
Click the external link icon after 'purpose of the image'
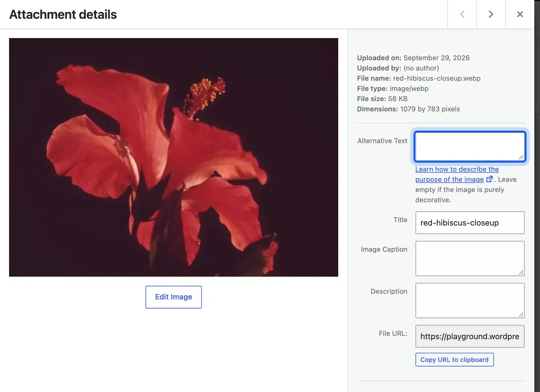(489, 179)
